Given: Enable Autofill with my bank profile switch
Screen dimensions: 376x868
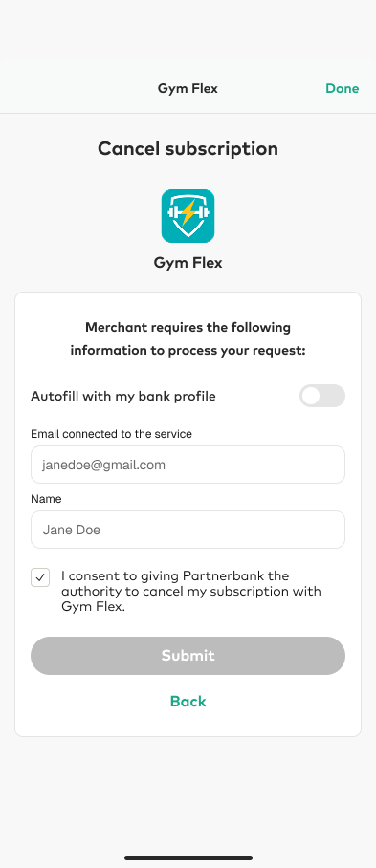Looking at the screenshot, I should click(322, 396).
